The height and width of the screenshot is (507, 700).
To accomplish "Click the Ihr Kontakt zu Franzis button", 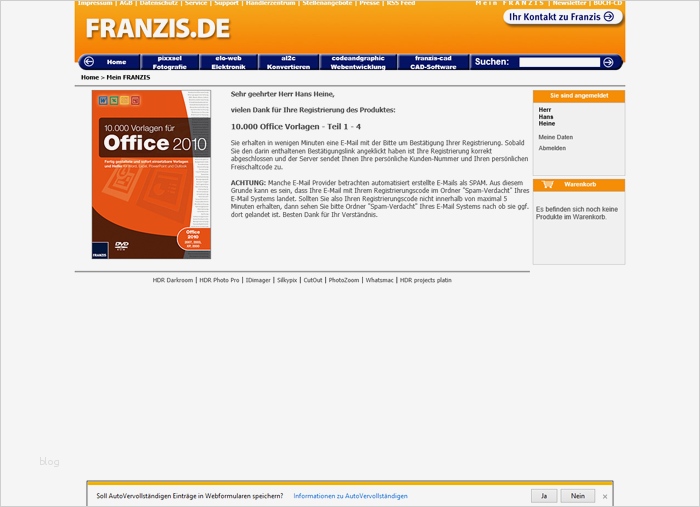I will click(x=562, y=17).
